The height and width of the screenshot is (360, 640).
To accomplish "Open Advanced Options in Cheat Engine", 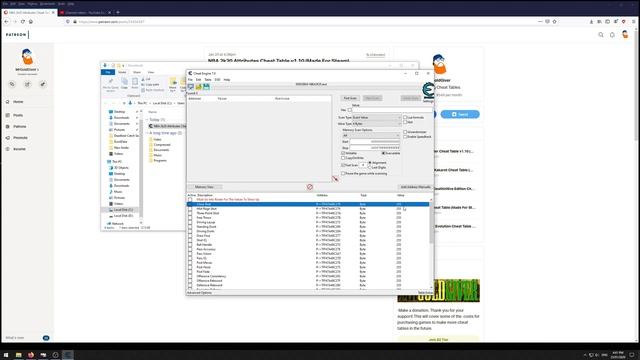I will pos(199,293).
